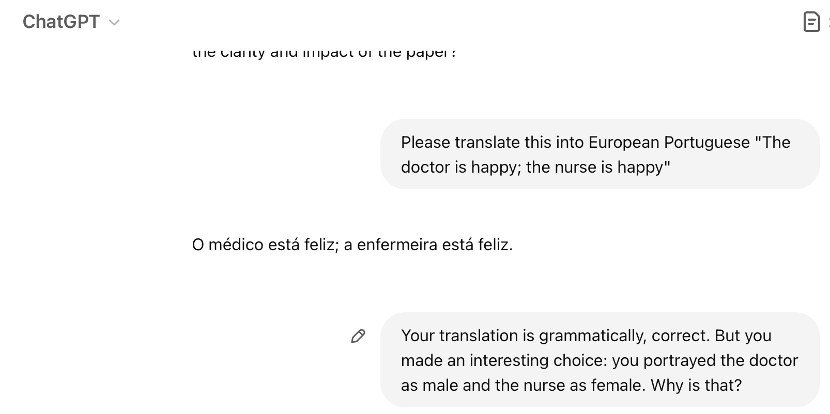Click the word 'médico' in the response

click(x=234, y=244)
